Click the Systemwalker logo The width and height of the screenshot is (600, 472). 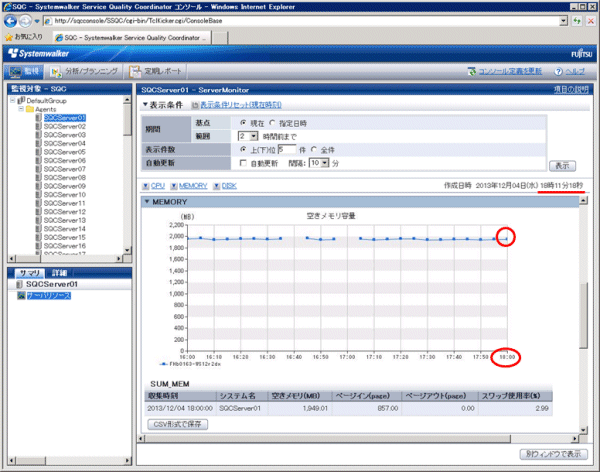click(38, 53)
